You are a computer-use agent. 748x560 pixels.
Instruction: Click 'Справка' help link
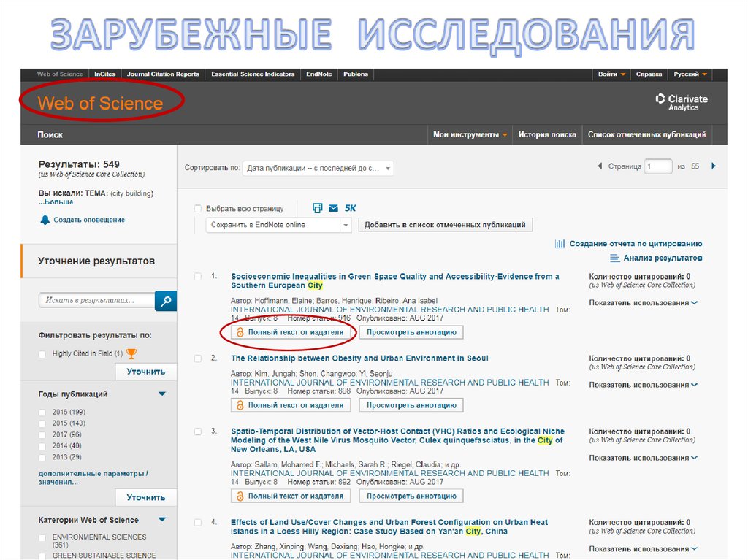point(649,74)
